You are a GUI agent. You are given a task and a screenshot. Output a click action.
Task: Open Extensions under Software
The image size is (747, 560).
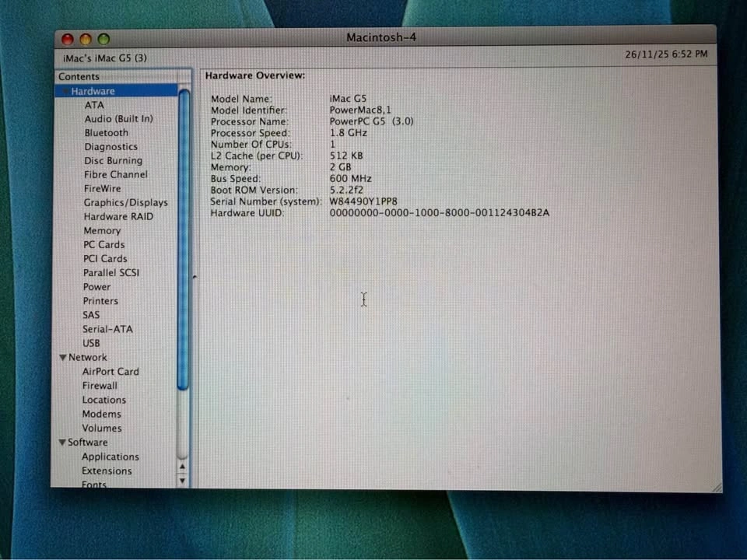(107, 471)
